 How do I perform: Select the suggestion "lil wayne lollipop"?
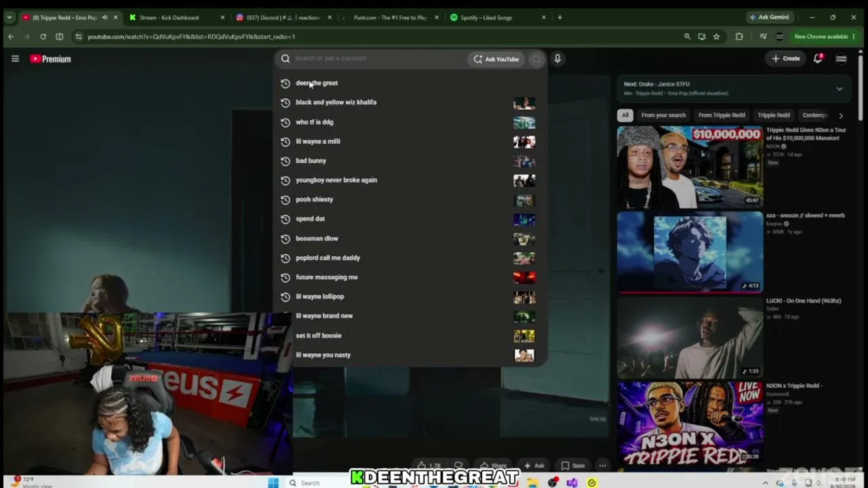(x=319, y=297)
